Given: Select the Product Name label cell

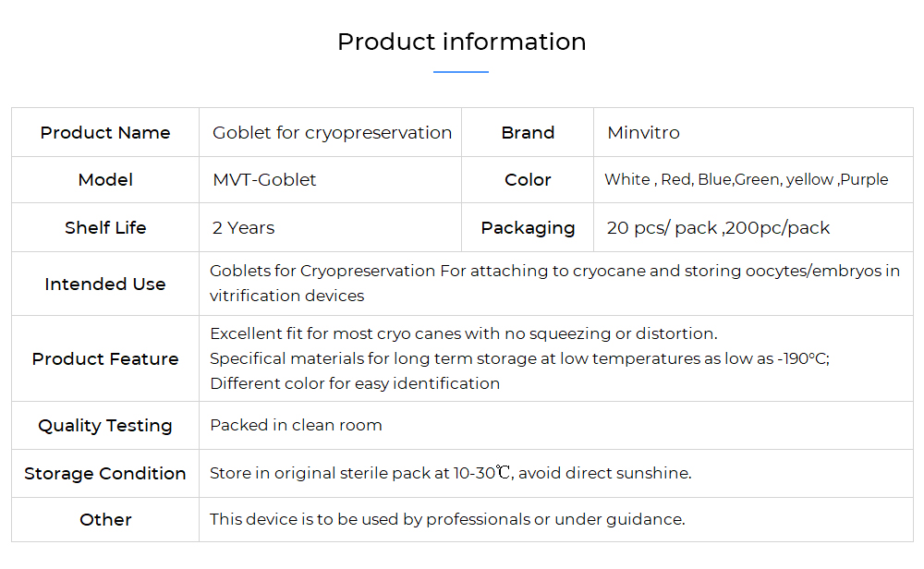Looking at the screenshot, I should (x=105, y=132).
